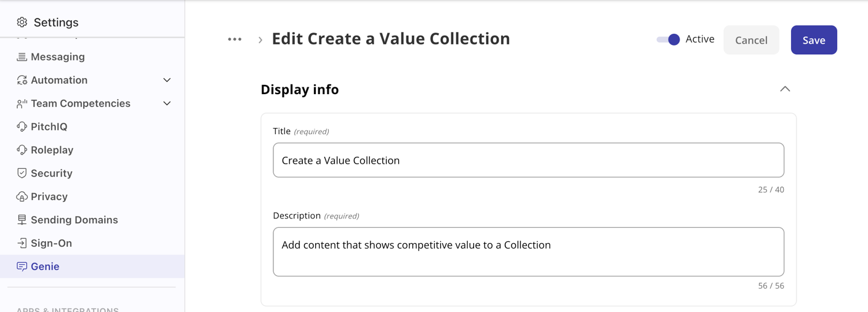The width and height of the screenshot is (868, 312).
Task: Click the Messaging icon in sidebar
Action: click(x=22, y=57)
